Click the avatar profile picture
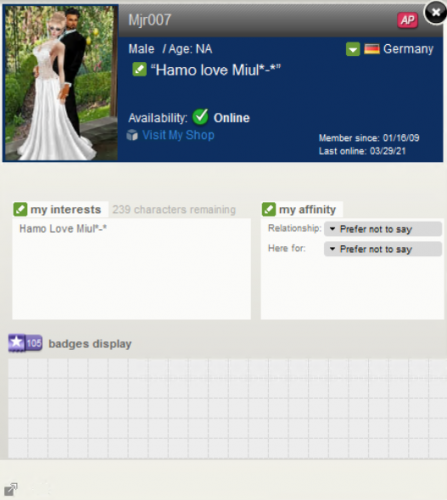This screenshot has height=500, width=447. coord(61,83)
